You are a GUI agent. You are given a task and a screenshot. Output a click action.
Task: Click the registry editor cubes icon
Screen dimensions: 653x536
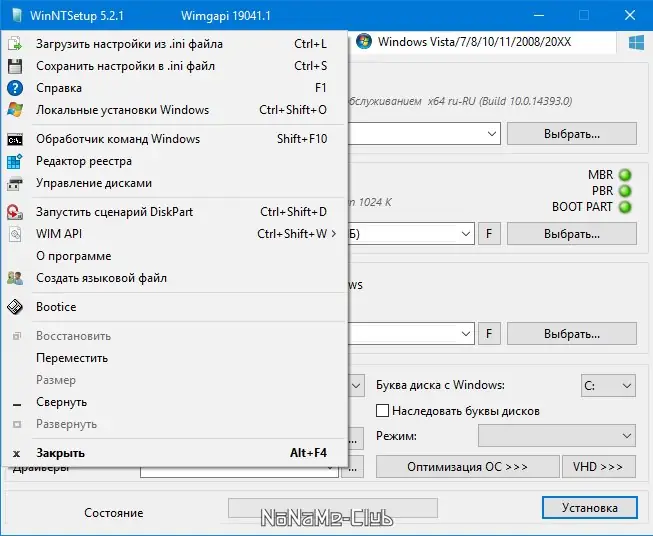click(x=15, y=161)
